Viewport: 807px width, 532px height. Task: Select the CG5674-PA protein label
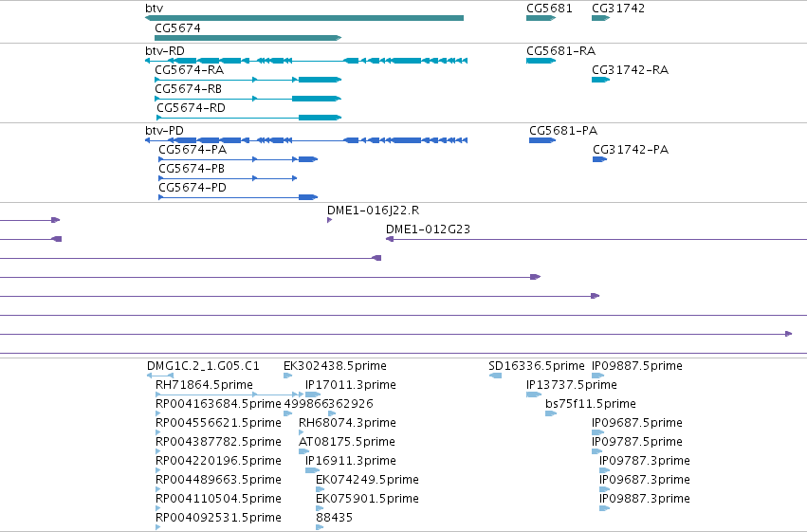coord(193,150)
